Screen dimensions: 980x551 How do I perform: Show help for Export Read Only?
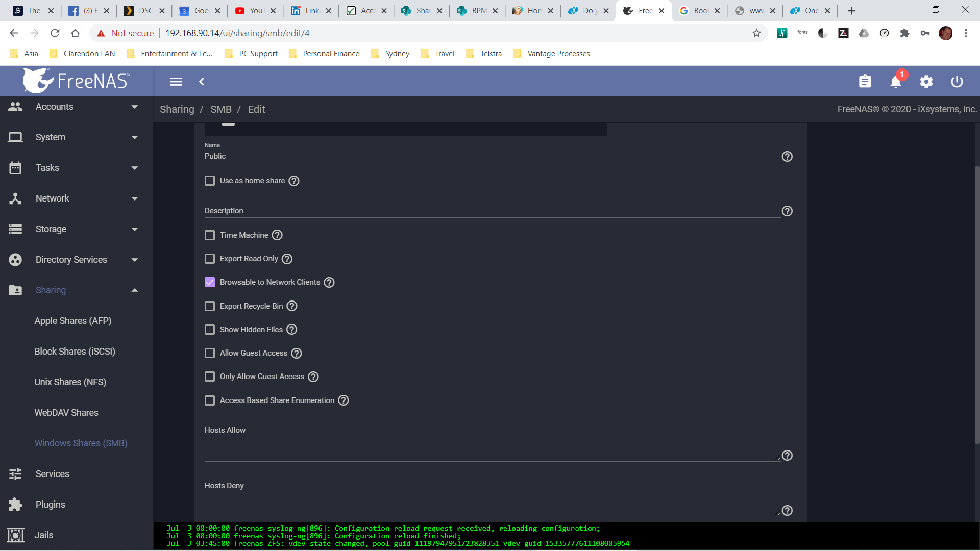point(287,259)
